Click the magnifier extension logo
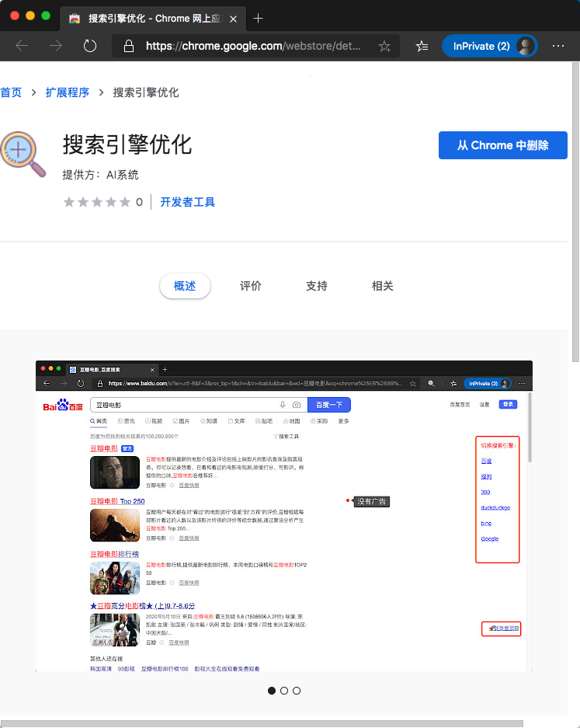Viewport: 580px width, 728px height. pos(23,155)
